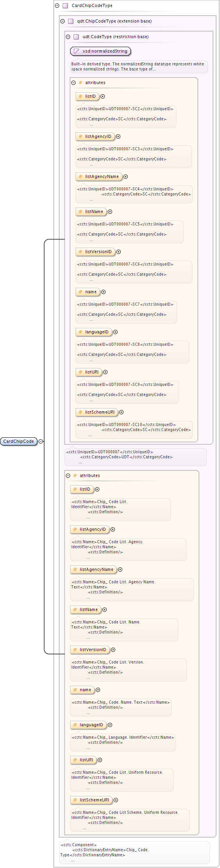Expand the first listSchemeURI plus icon
Image resolution: width=220 pixels, height=868 pixels.
click(x=121, y=412)
